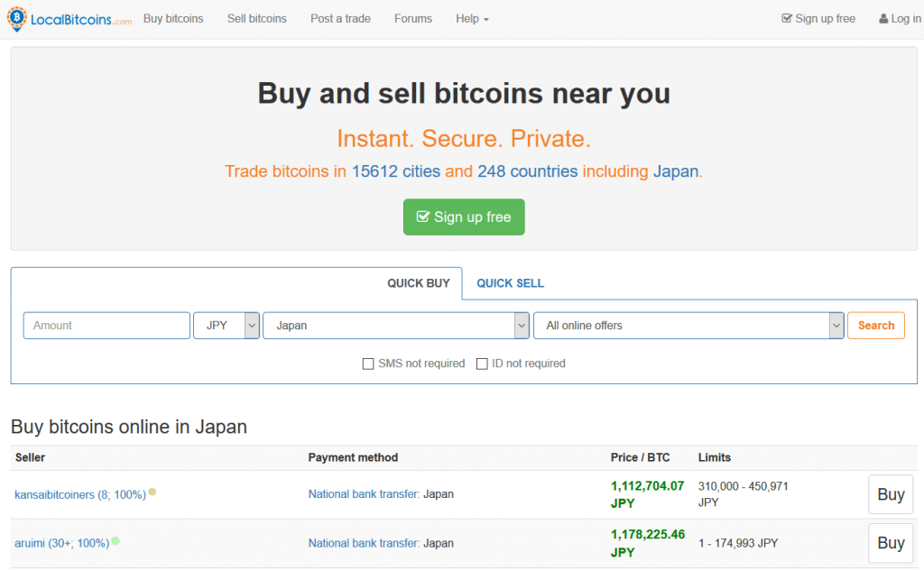Click the 15612 cities link
Image resolution: width=924 pixels, height=571 pixels.
[396, 170]
